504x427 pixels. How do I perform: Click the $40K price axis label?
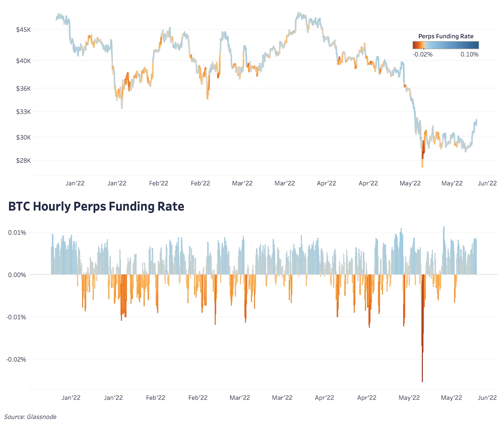click(24, 61)
